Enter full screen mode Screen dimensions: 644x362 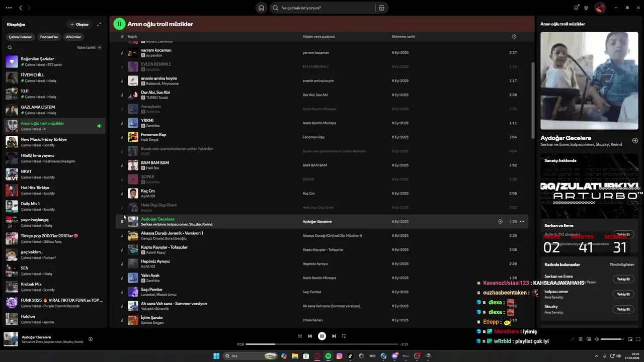tap(638, 339)
